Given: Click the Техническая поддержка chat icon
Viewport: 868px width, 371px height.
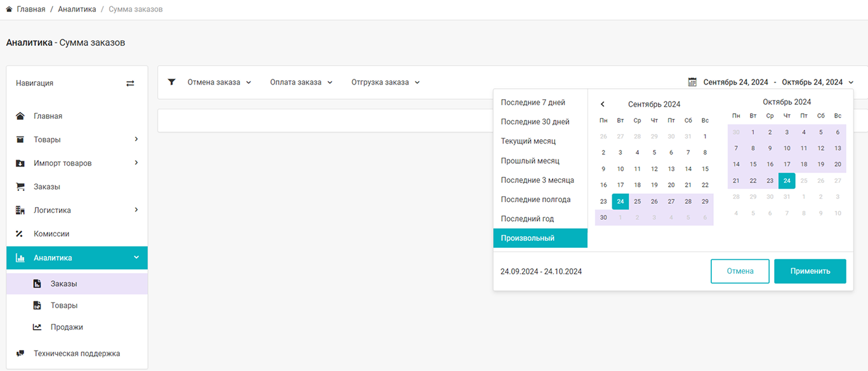Looking at the screenshot, I should [x=20, y=354].
